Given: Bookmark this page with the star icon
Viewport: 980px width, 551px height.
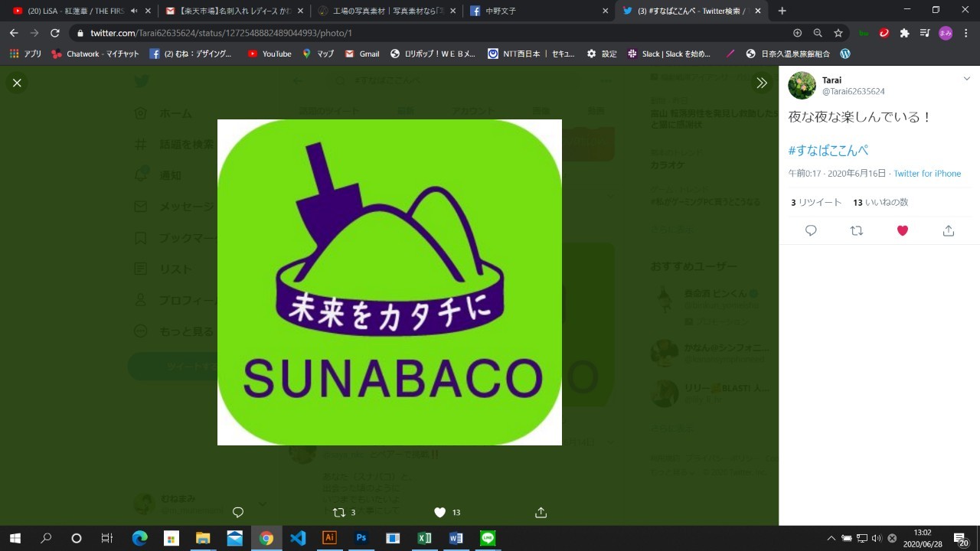Looking at the screenshot, I should (838, 33).
